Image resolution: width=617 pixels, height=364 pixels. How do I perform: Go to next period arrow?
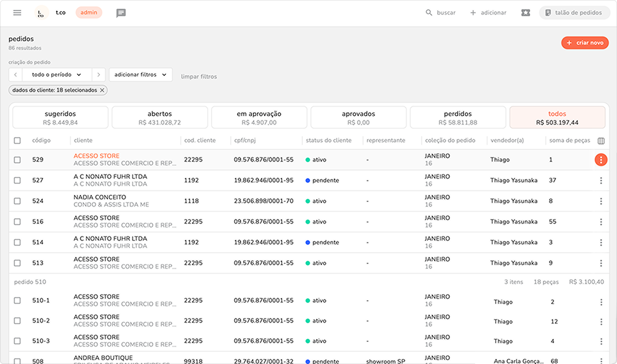[99, 75]
